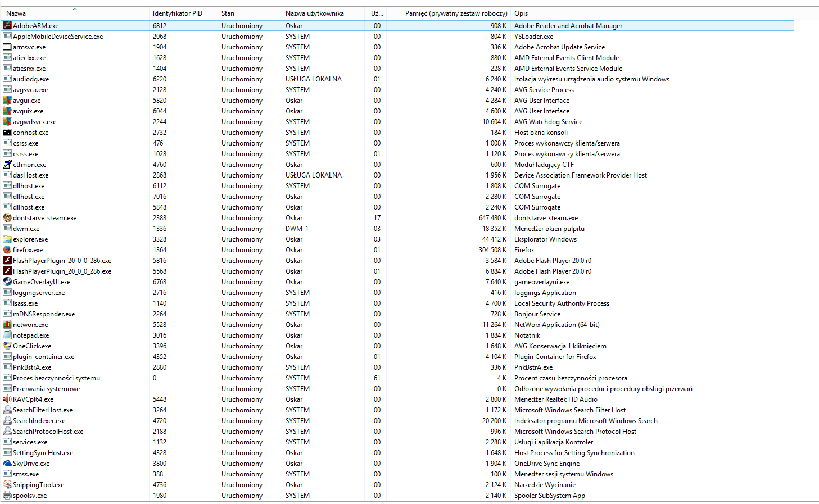Click the SnippingTool.exe scissors icon
This screenshot has height=504, width=819.
7,484
